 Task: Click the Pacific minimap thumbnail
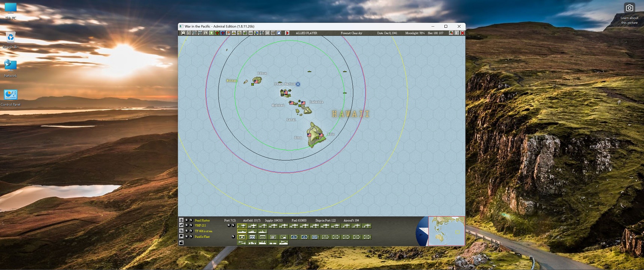[x=447, y=231]
